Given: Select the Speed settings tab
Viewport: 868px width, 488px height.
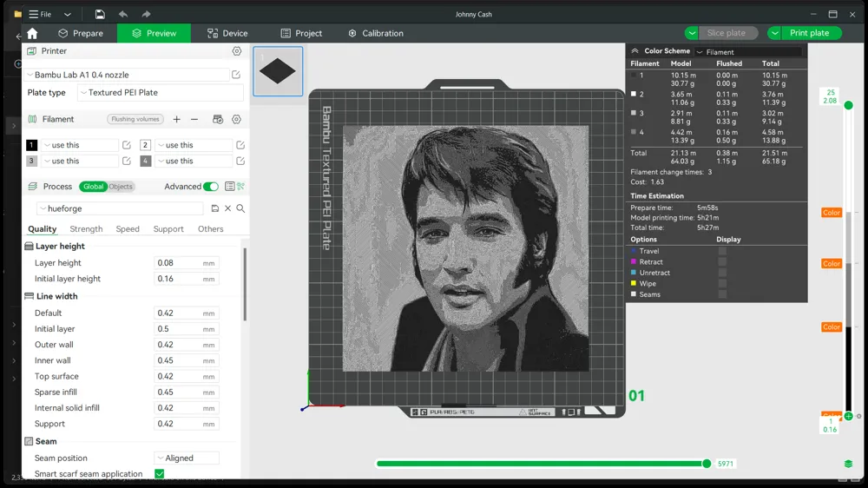Looking at the screenshot, I should [128, 228].
